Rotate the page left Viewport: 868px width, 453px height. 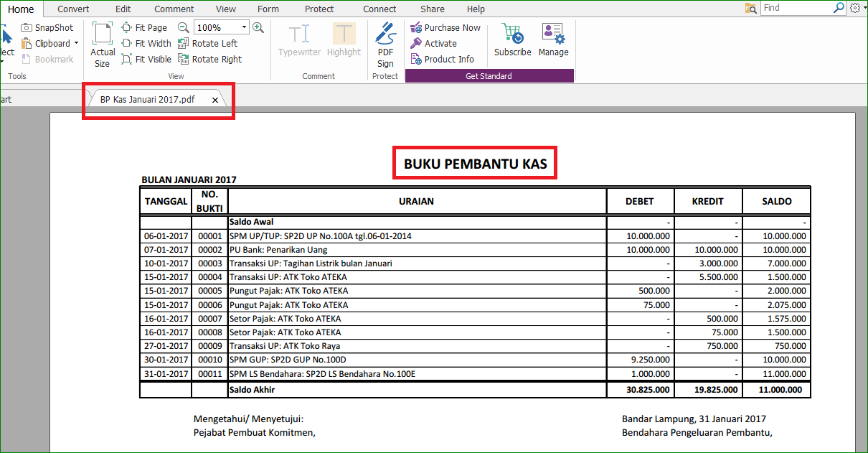point(208,43)
